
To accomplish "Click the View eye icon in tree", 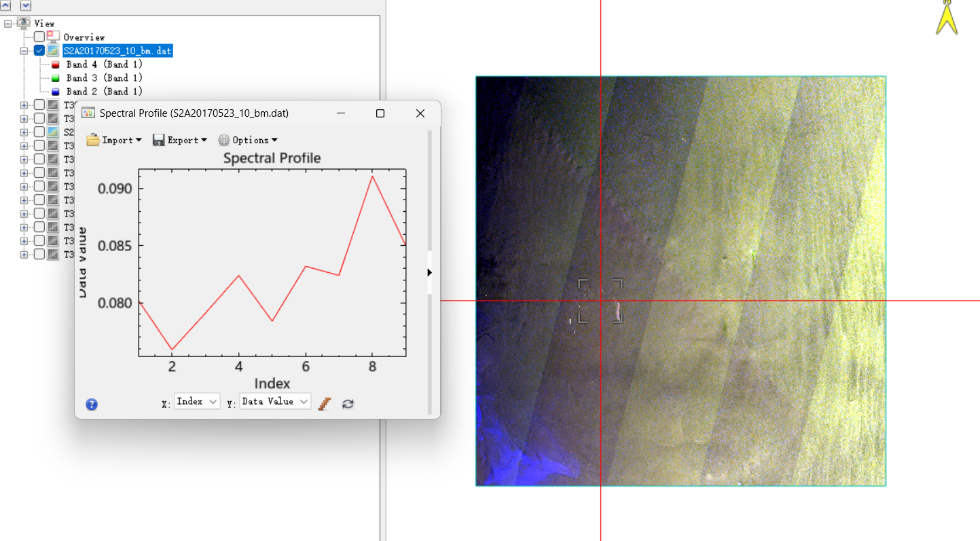I will (24, 23).
